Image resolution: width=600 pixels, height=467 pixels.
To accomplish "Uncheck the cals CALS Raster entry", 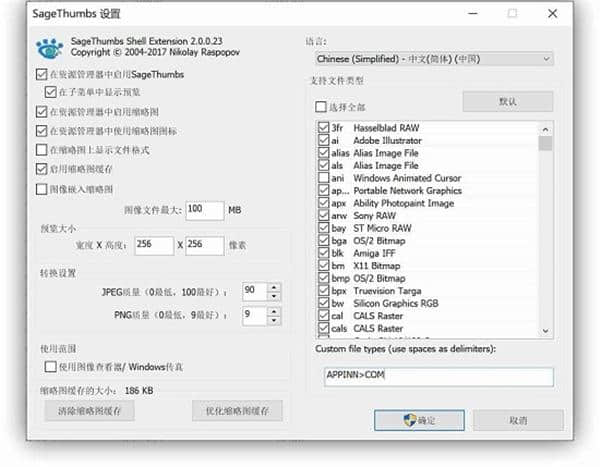I will coord(324,328).
